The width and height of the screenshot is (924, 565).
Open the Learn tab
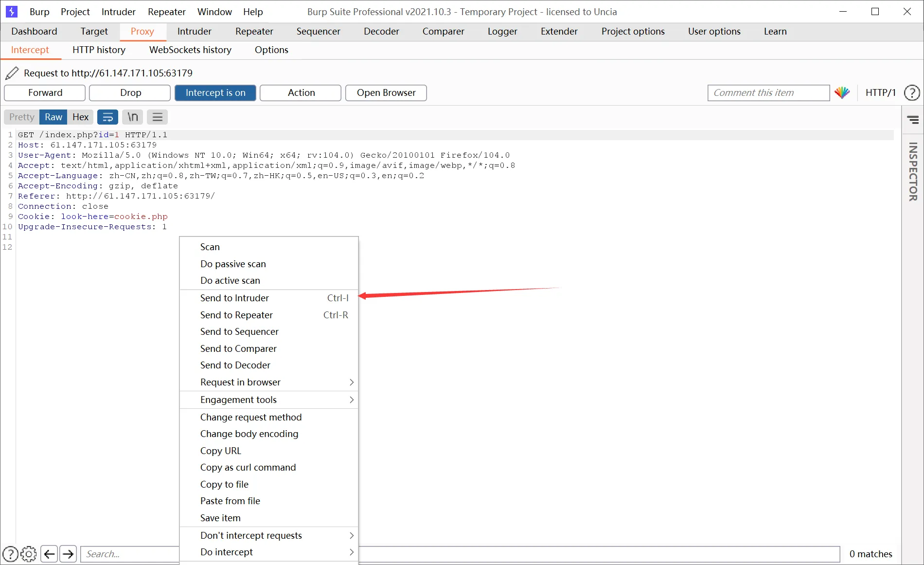(775, 31)
